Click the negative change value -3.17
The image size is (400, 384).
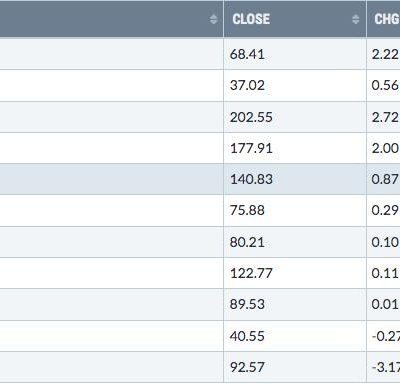coord(386,367)
